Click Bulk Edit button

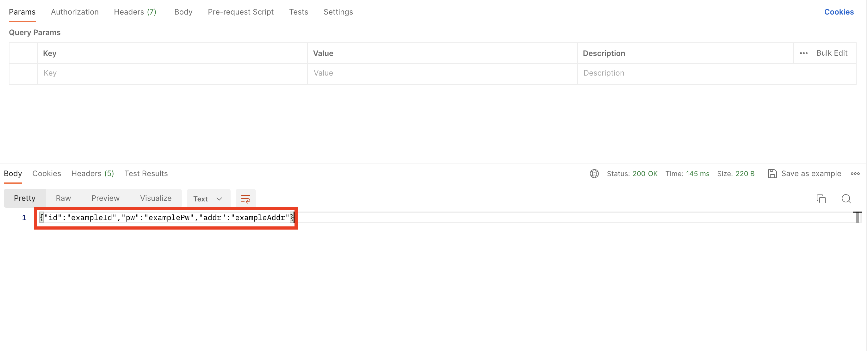[831, 53]
